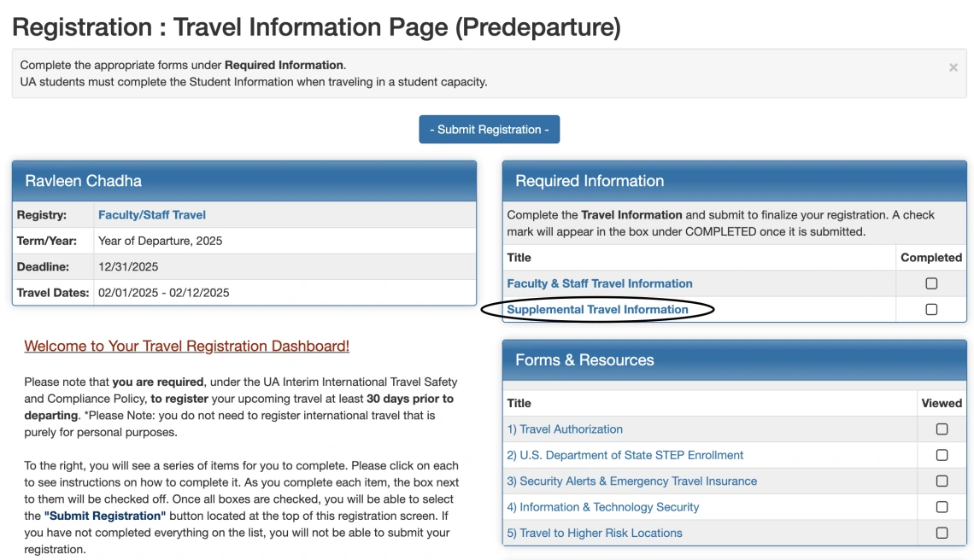Click the Ravleen Chadha panel header
Screen dimensions: 974x560
click(x=244, y=181)
